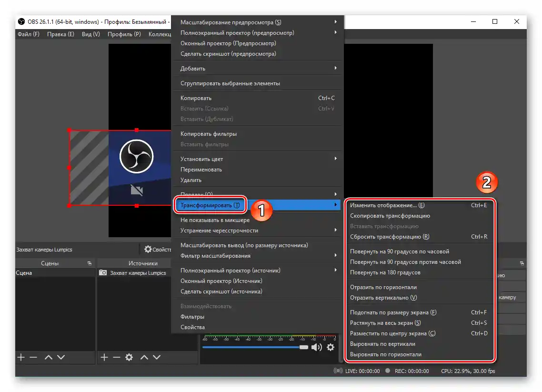Choose Удалить in context menu

pyautogui.click(x=258, y=180)
